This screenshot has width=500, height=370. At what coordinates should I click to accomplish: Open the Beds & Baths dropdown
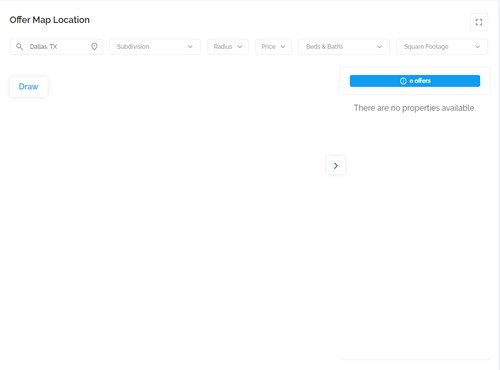344,47
